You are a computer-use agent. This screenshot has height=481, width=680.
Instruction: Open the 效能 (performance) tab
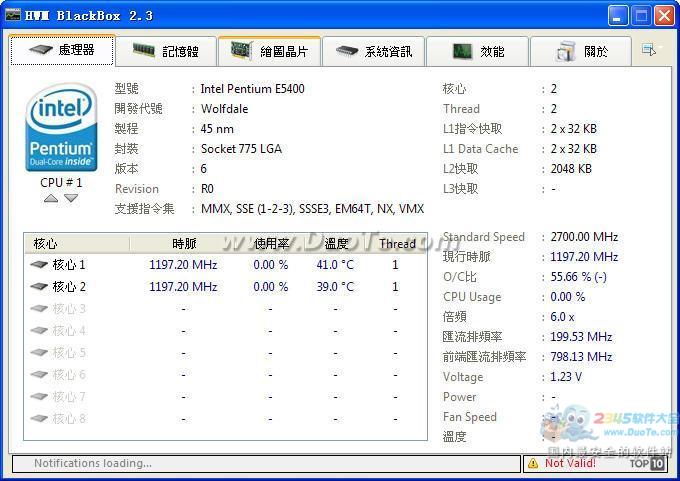click(477, 52)
